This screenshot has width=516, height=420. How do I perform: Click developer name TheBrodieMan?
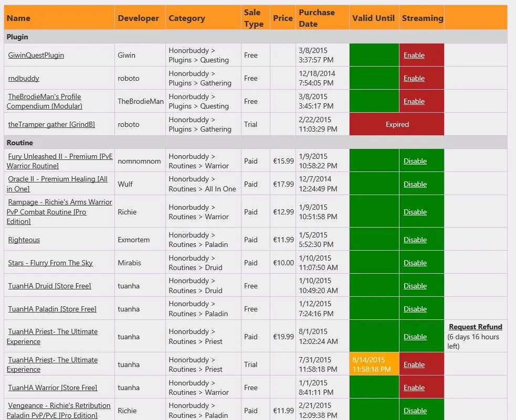[141, 101]
